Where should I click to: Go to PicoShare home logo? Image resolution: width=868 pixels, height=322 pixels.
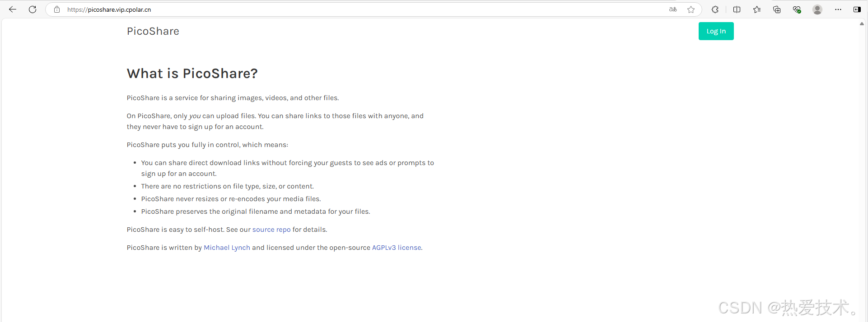[x=153, y=31]
